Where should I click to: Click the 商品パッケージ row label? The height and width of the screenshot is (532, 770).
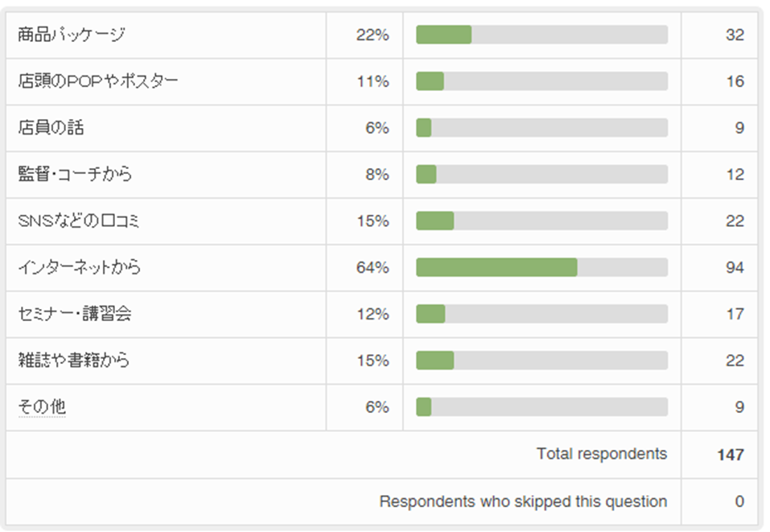tap(71, 35)
